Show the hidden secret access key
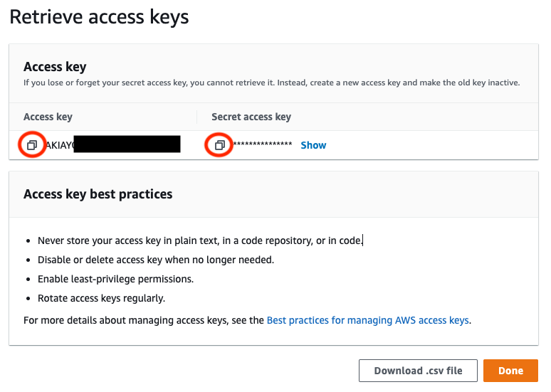The width and height of the screenshot is (551, 392). [x=313, y=145]
